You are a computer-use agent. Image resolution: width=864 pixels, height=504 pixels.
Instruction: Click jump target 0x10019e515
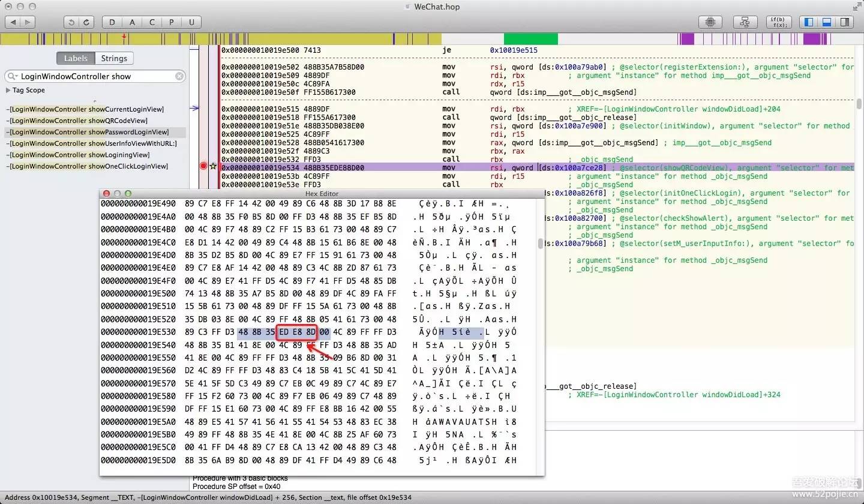tap(514, 50)
